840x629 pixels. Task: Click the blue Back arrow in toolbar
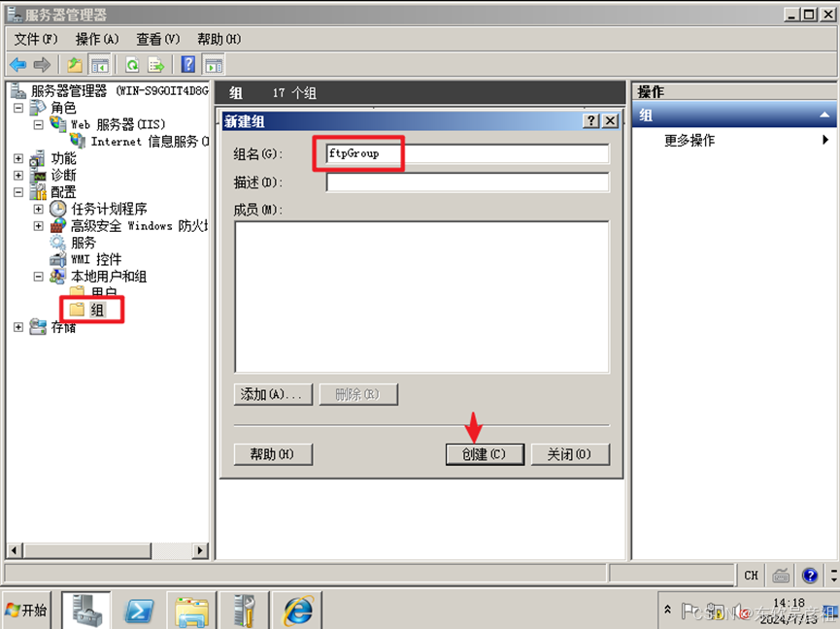(18, 65)
